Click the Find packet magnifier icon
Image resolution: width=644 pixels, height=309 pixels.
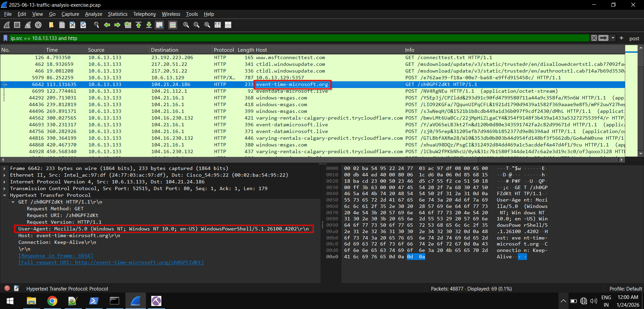click(x=97, y=25)
